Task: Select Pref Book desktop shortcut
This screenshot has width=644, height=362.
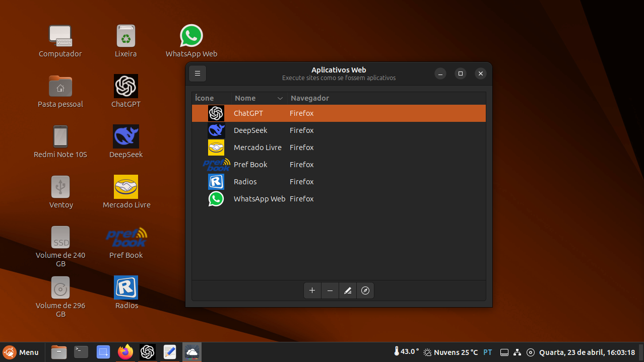Action: point(126,238)
